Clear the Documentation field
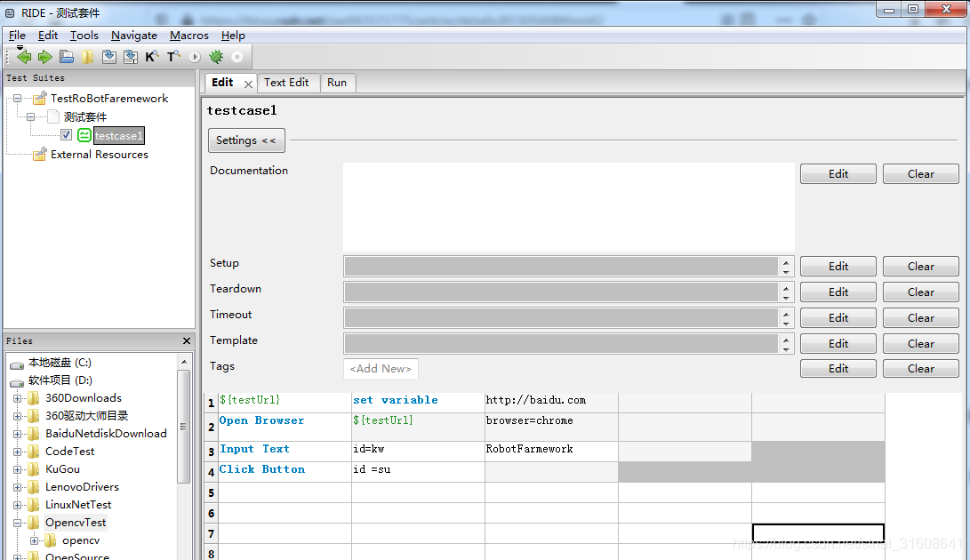The width and height of the screenshot is (970, 560). (x=920, y=174)
